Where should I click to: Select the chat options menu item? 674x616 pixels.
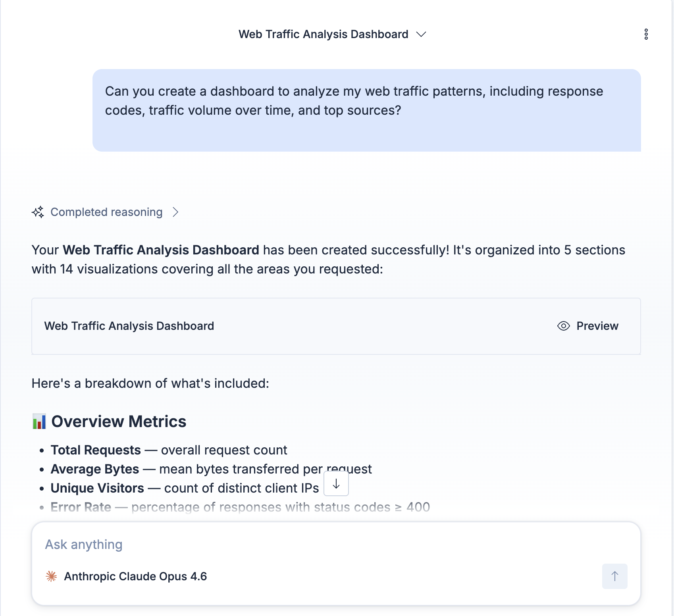(647, 35)
